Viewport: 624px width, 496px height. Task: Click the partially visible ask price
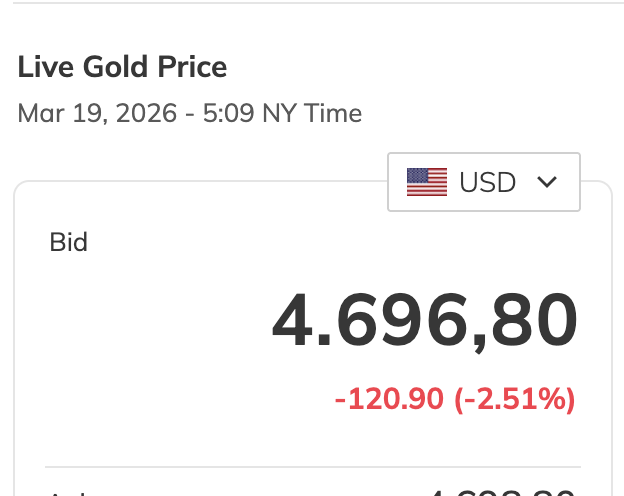(x=500, y=491)
